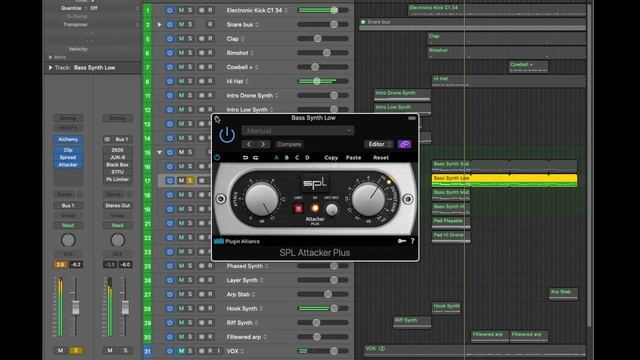
Task: Click the freeze icon on Layer Synth track
Action: click(202, 280)
